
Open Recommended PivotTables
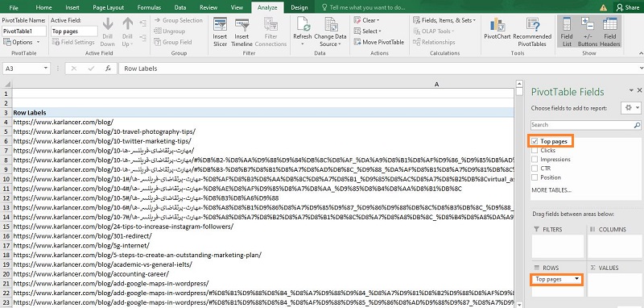[x=532, y=32]
